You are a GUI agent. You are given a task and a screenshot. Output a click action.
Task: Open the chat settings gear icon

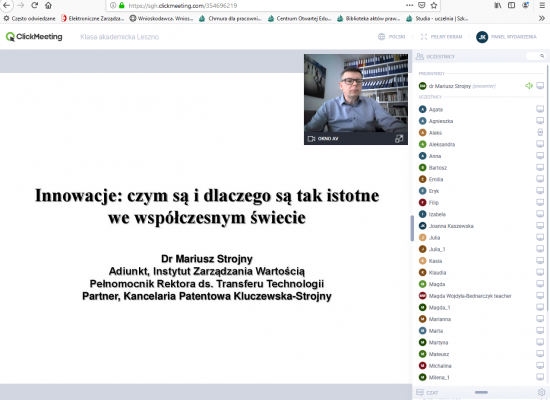(x=541, y=392)
